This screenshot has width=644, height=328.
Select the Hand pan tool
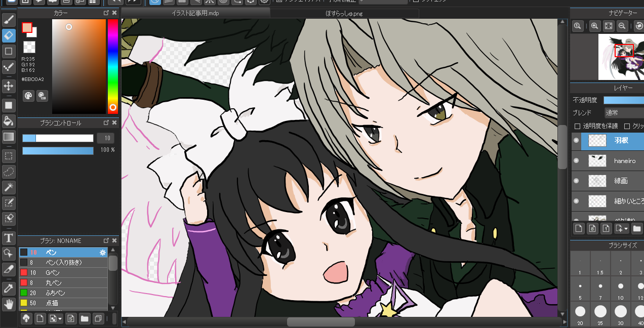[9, 304]
